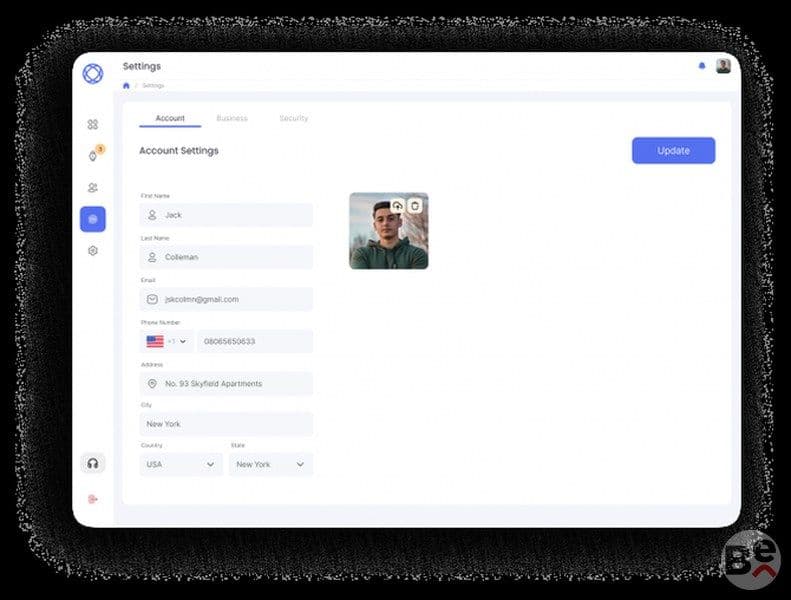Open the headphones support icon
The image size is (791, 600).
click(x=93, y=463)
